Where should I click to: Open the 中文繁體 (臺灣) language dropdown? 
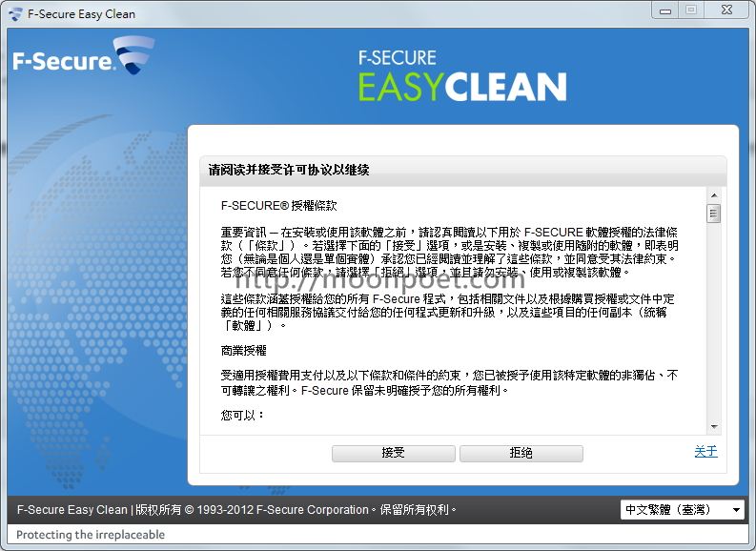(682, 510)
